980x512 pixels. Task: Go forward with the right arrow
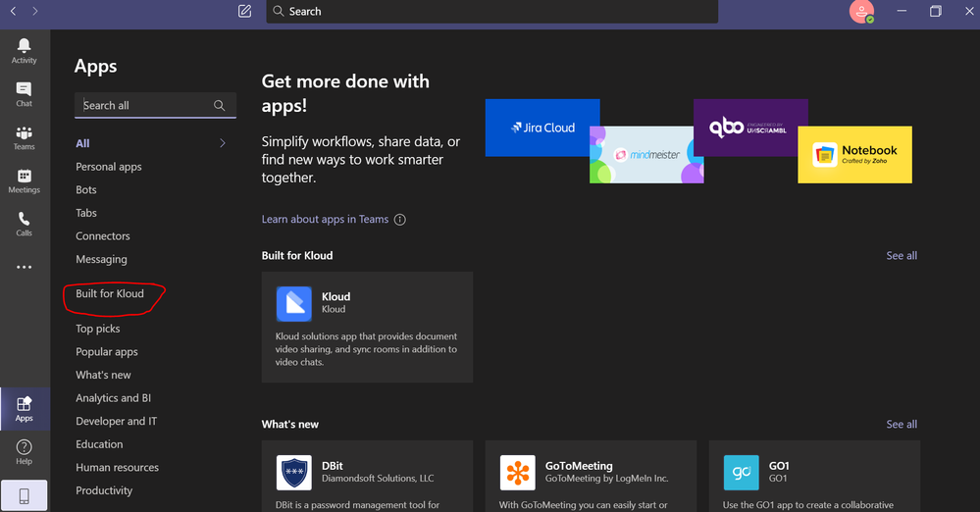point(35,11)
